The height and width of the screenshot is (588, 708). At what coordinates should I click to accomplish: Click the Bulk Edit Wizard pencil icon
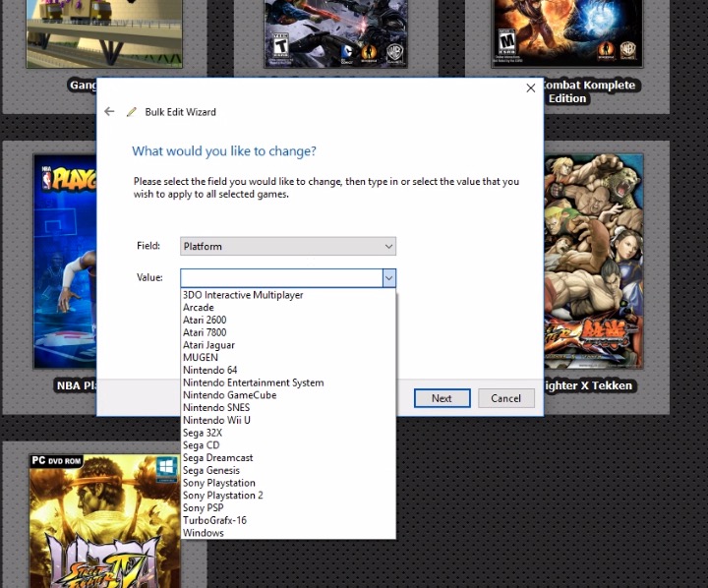click(x=132, y=112)
